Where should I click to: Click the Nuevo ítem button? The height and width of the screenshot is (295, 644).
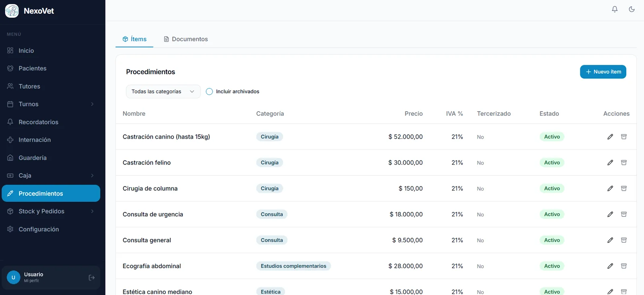coord(603,72)
